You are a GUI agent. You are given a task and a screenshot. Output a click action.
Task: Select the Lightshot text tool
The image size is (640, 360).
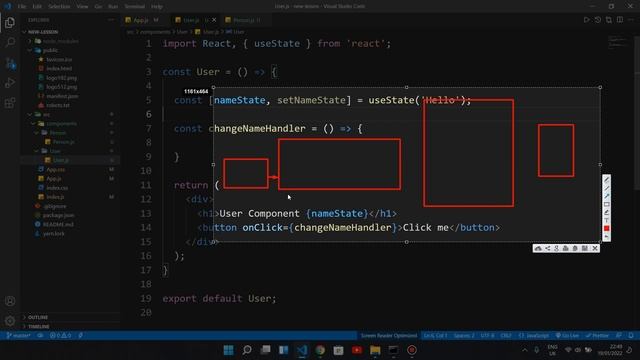[x=607, y=220]
